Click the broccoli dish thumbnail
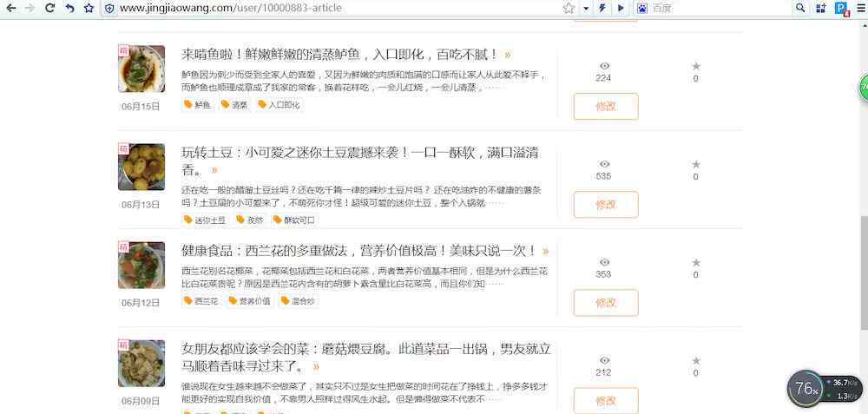 [x=141, y=265]
